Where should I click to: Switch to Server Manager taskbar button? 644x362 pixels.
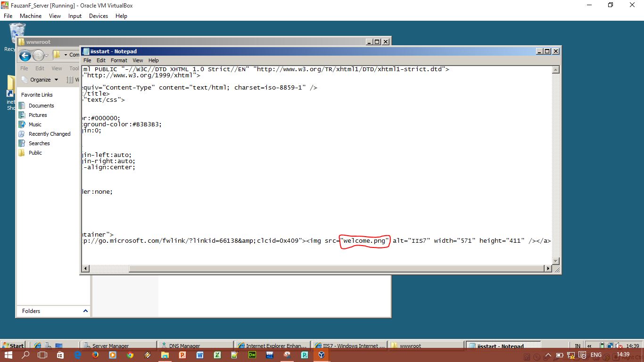[x=119, y=346]
